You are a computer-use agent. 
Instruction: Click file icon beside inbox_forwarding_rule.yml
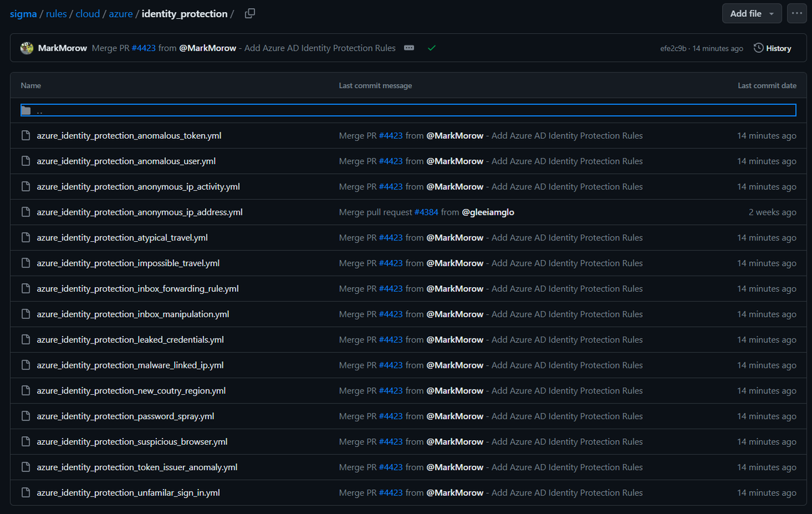(26, 288)
